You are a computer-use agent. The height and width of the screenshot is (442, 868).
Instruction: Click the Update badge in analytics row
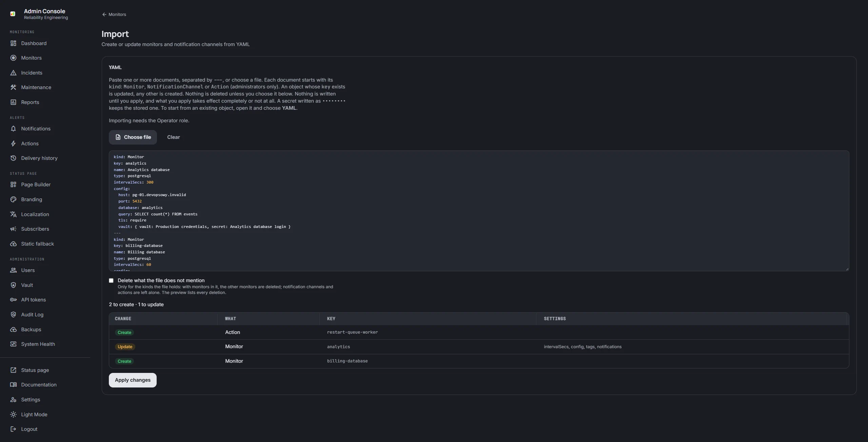point(125,347)
